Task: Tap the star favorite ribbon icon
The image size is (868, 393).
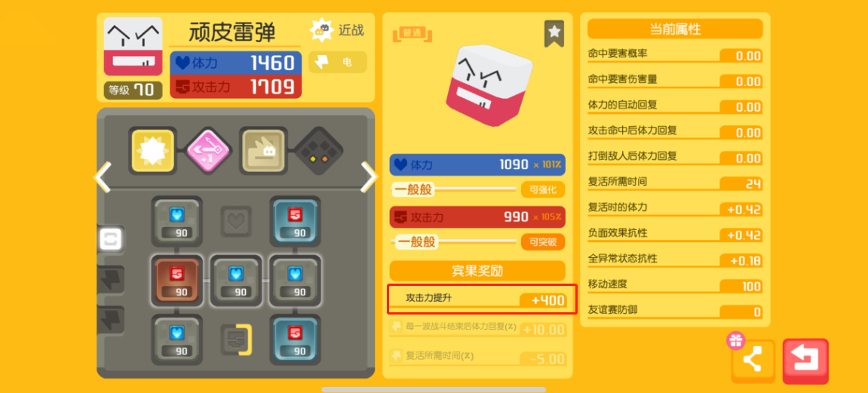Action: click(x=554, y=34)
